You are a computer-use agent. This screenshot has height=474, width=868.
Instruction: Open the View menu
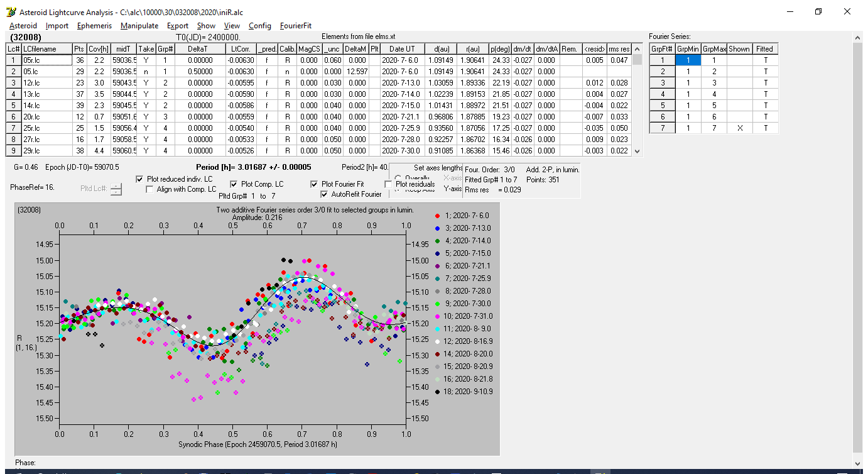[x=232, y=26]
